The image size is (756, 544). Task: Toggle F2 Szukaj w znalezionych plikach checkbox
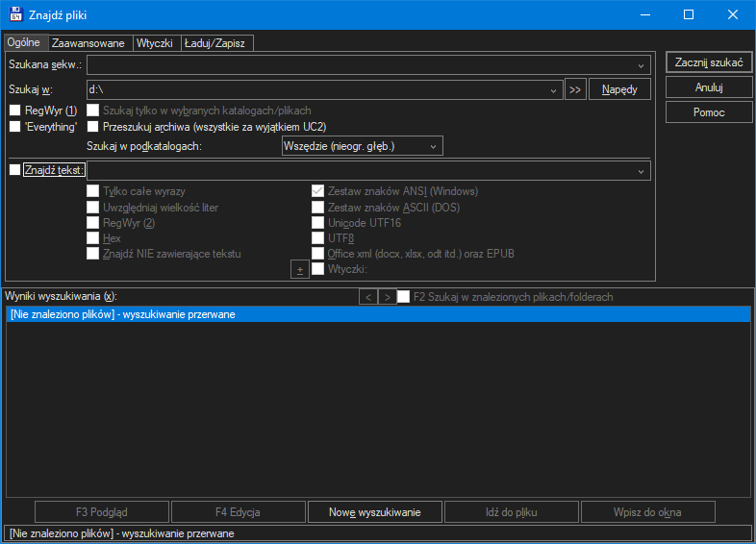tap(404, 297)
